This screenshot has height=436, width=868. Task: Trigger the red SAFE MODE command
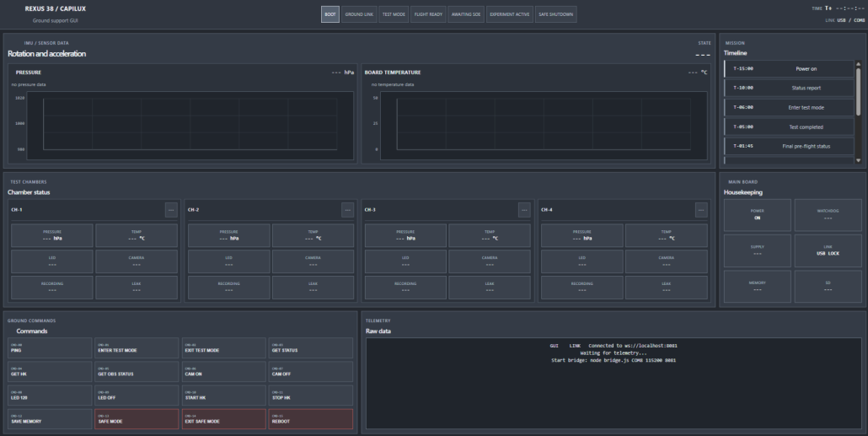pos(137,419)
